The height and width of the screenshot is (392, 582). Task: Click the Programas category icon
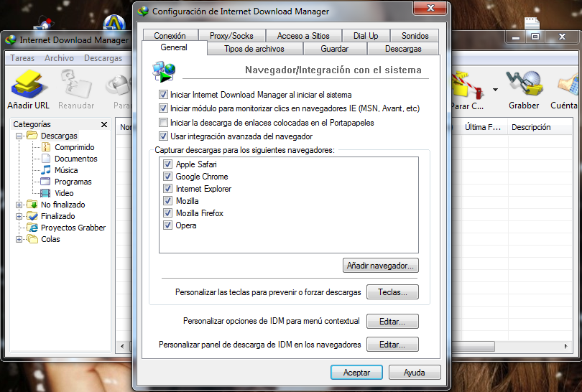click(x=45, y=182)
